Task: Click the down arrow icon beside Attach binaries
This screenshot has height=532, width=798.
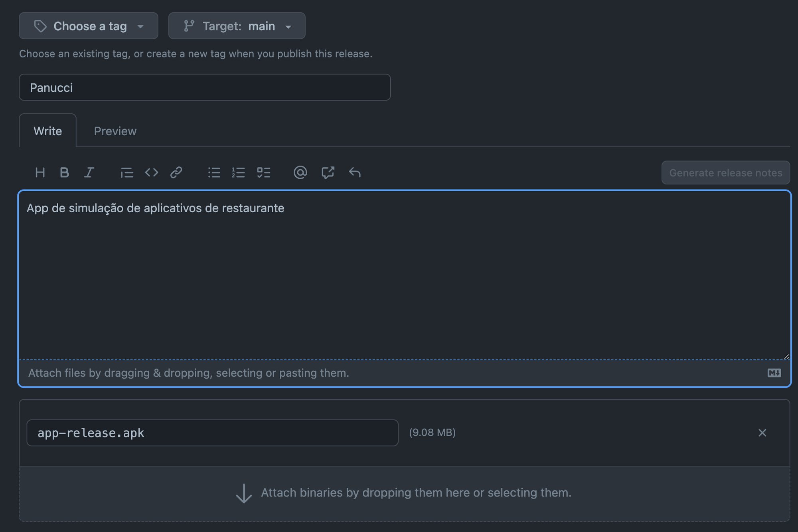Action: pos(244,493)
